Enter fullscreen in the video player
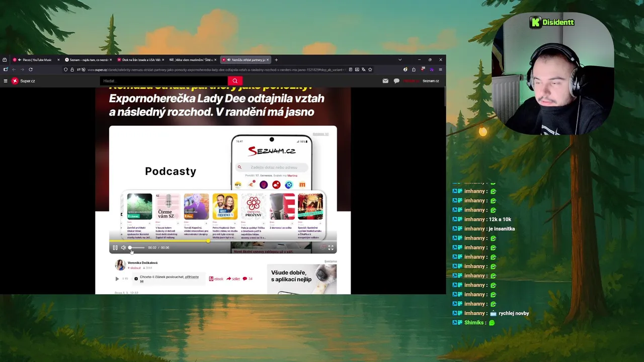 click(x=331, y=247)
